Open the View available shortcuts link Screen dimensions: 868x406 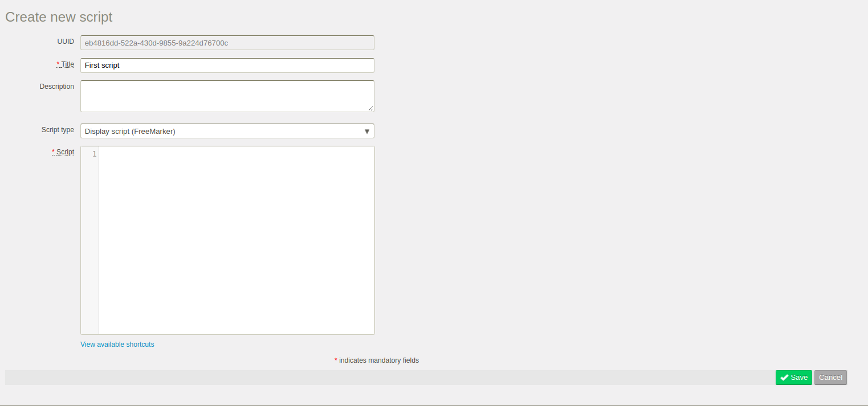[117, 345]
